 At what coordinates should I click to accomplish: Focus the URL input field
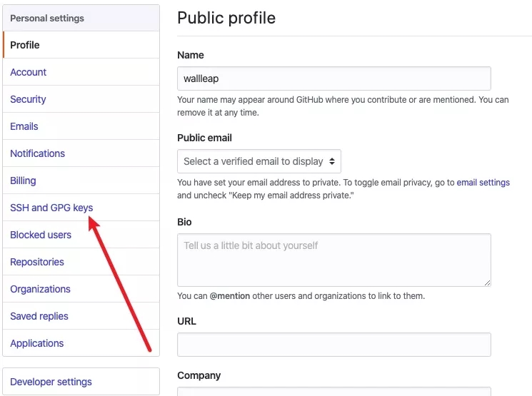click(x=333, y=345)
